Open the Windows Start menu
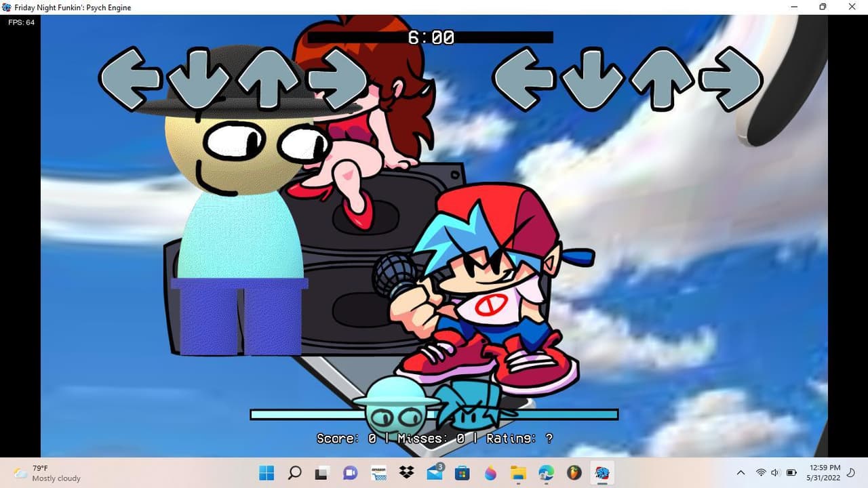 click(267, 472)
